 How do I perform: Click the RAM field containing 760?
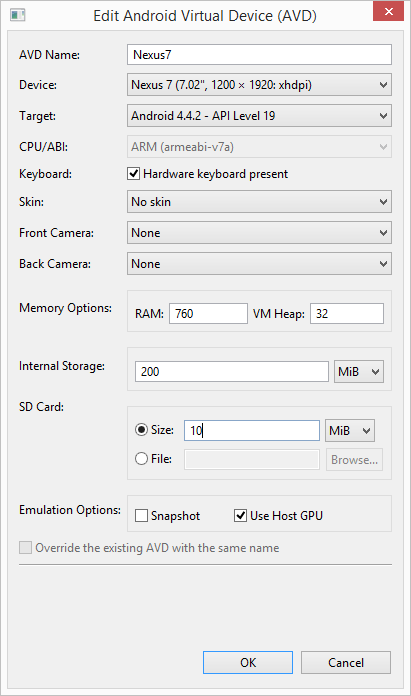[208, 314]
